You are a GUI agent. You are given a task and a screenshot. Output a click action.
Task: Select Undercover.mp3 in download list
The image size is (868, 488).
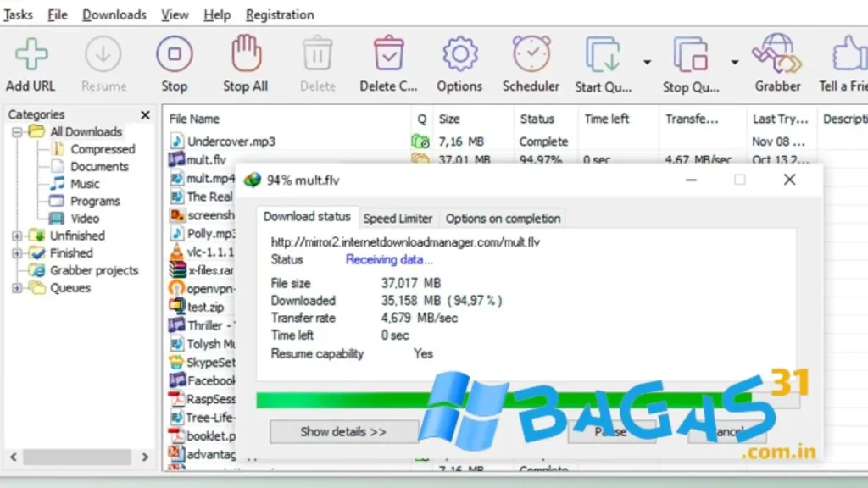[231, 141]
